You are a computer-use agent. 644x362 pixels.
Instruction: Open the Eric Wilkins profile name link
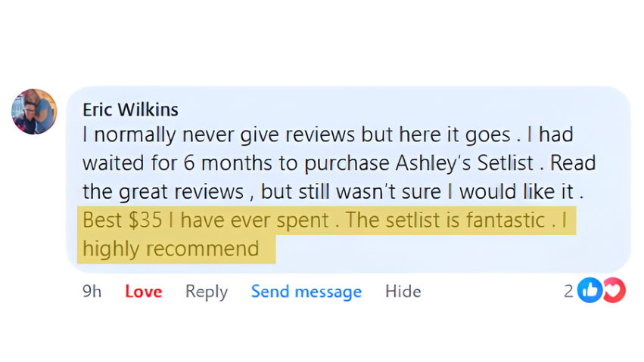coord(130,110)
